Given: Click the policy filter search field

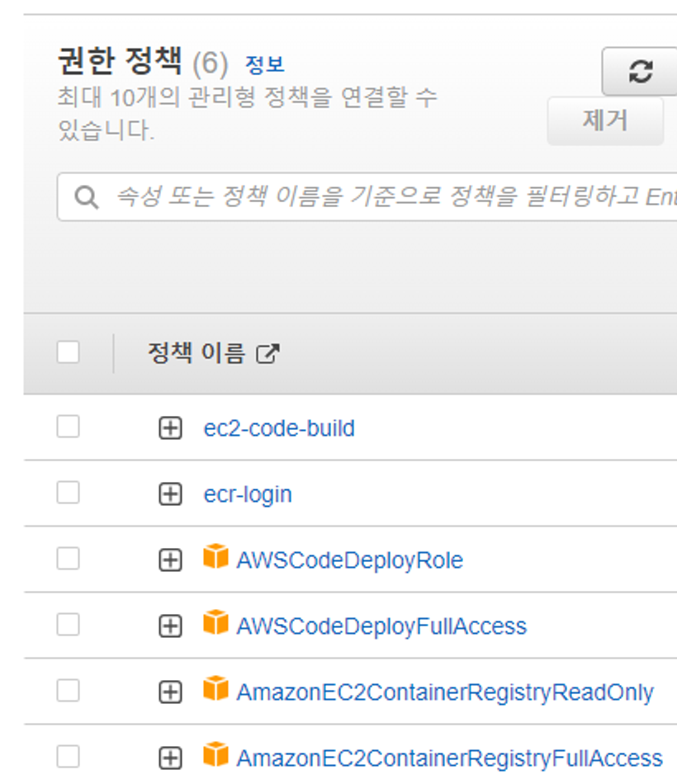Looking at the screenshot, I should click(330, 196).
